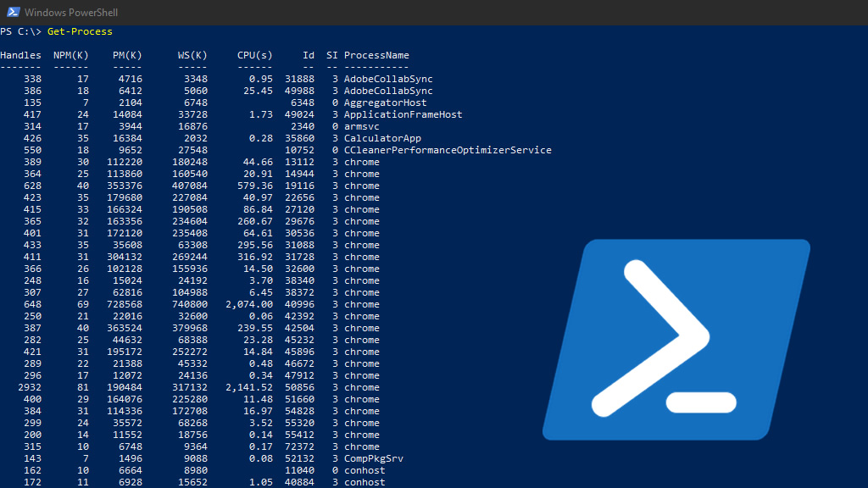Click the process Id 42504
The image size is (868, 488).
[x=299, y=328]
